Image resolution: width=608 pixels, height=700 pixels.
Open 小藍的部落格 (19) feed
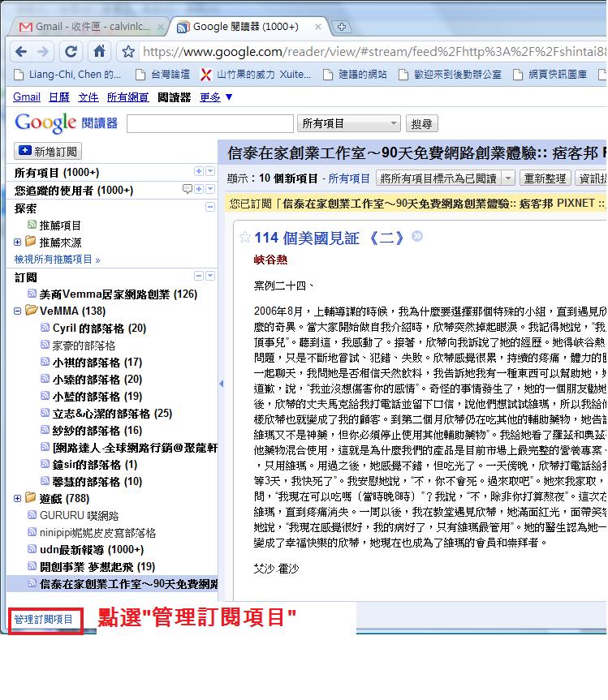[97, 397]
